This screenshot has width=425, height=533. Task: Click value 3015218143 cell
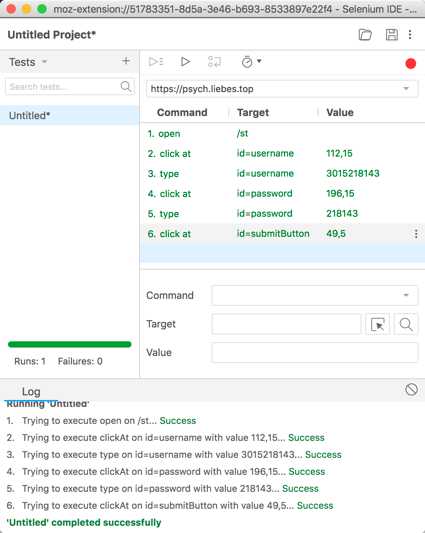(x=353, y=173)
